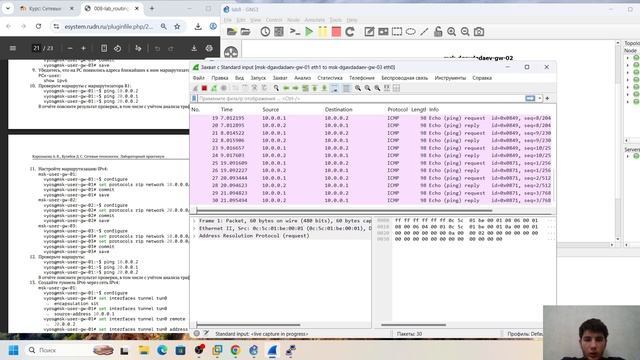Screen dimensions: 640x360
Task: Open the Справка menu in Wireshark
Action: [x=482, y=78]
